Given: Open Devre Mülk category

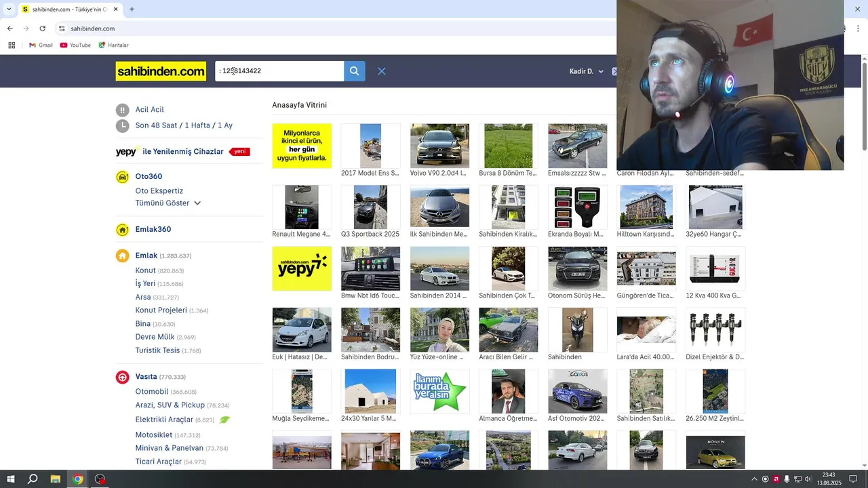Looking at the screenshot, I should coord(155,337).
